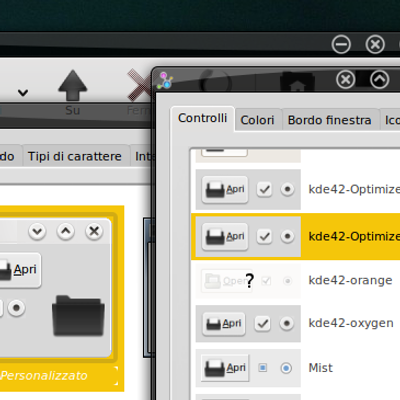Click the colorful app icon in front window titlebar
This screenshot has width=400, height=400.
[165, 81]
